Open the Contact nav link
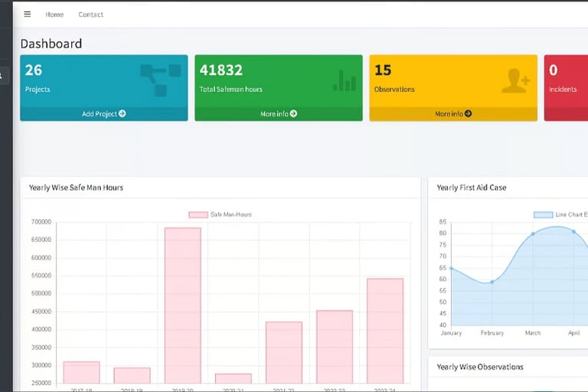This screenshot has width=588, height=392. [91, 15]
